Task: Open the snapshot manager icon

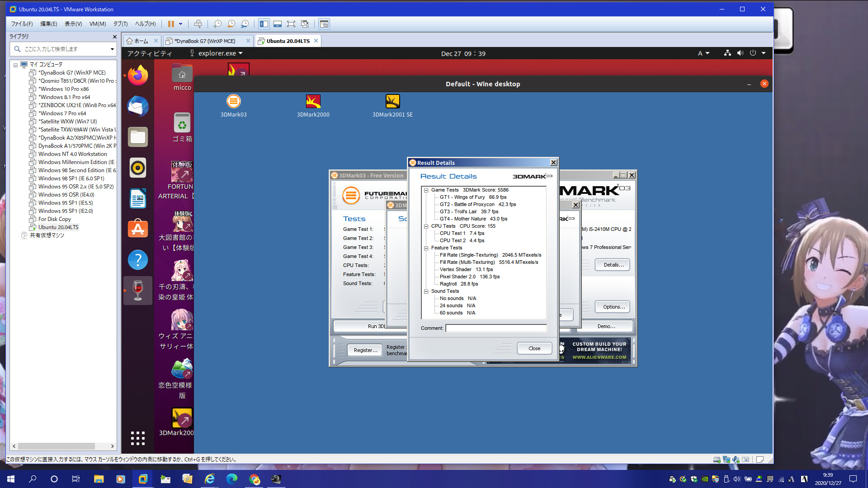Action: [x=245, y=24]
